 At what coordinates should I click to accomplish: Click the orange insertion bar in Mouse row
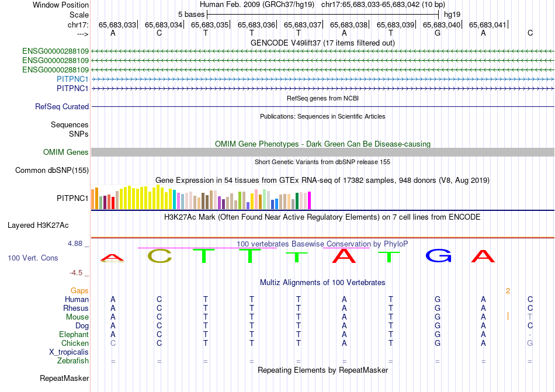pos(508,316)
